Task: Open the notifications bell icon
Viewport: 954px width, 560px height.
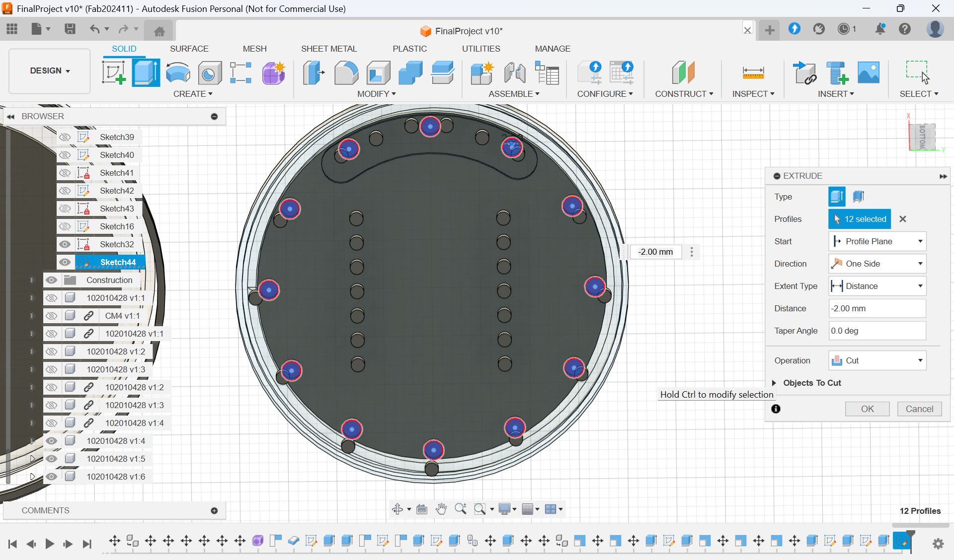Action: 880,29
